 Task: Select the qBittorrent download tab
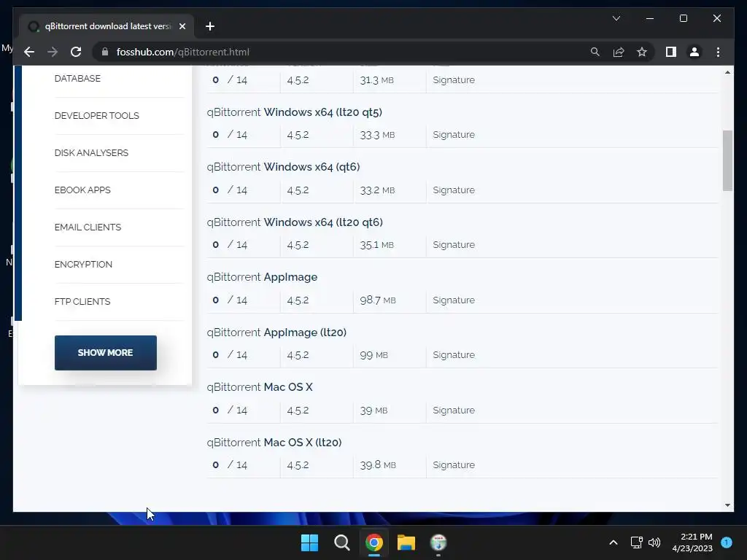(x=107, y=26)
